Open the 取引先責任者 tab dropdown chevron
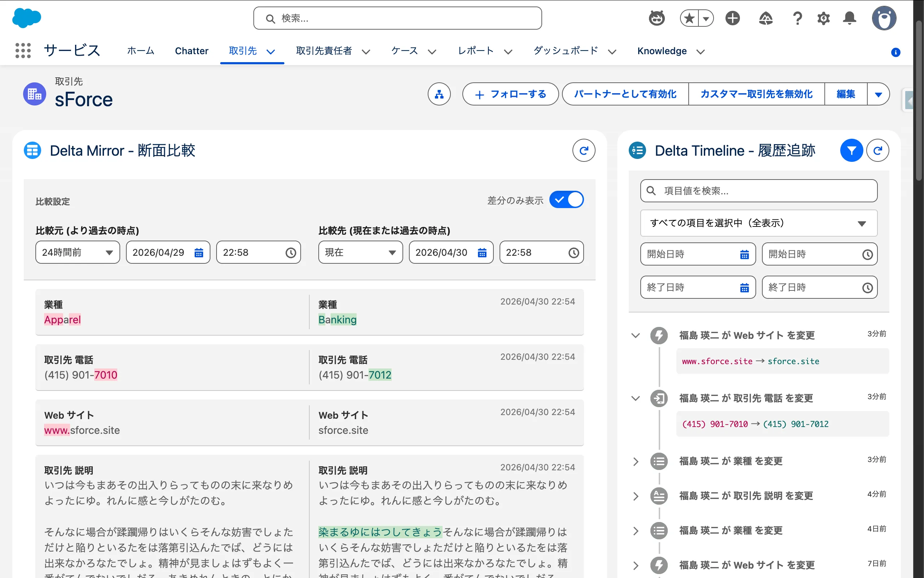The image size is (924, 578). 366,52
